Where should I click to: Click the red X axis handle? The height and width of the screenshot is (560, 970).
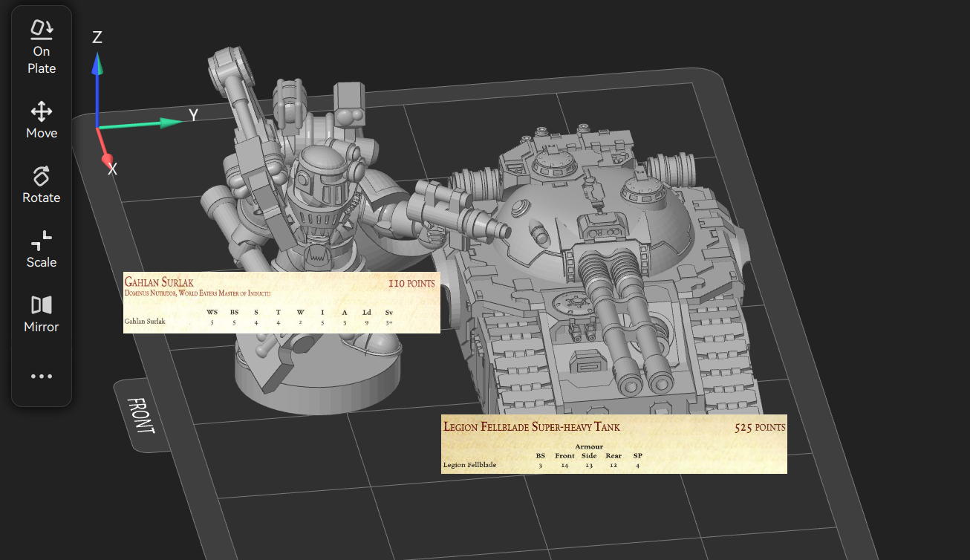[108, 160]
